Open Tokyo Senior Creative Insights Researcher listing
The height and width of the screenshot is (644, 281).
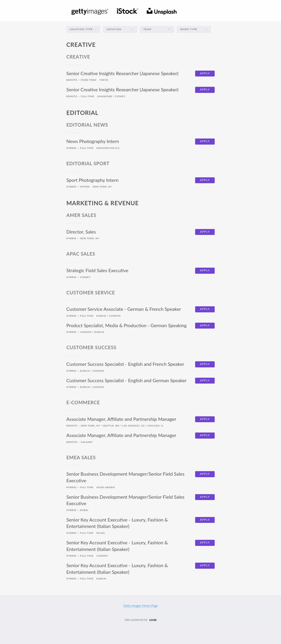pos(122,74)
